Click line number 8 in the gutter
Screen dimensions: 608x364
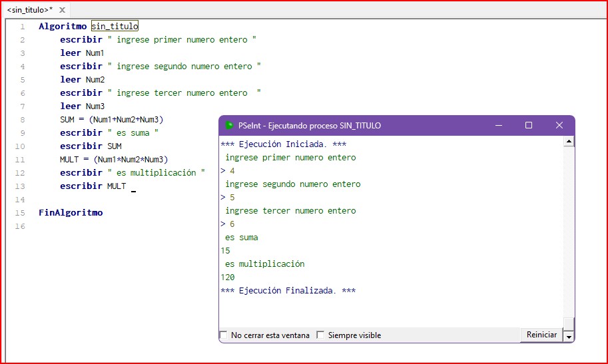tap(22, 120)
